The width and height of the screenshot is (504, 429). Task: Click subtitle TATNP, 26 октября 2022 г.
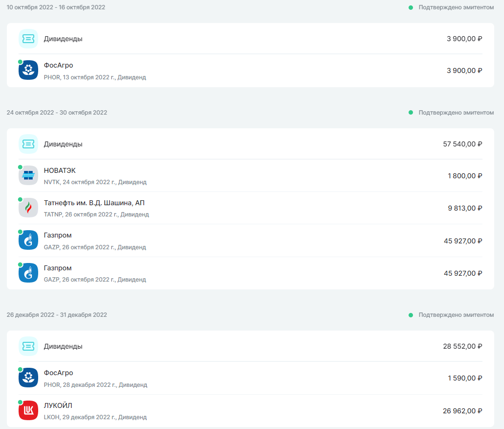pos(96,214)
